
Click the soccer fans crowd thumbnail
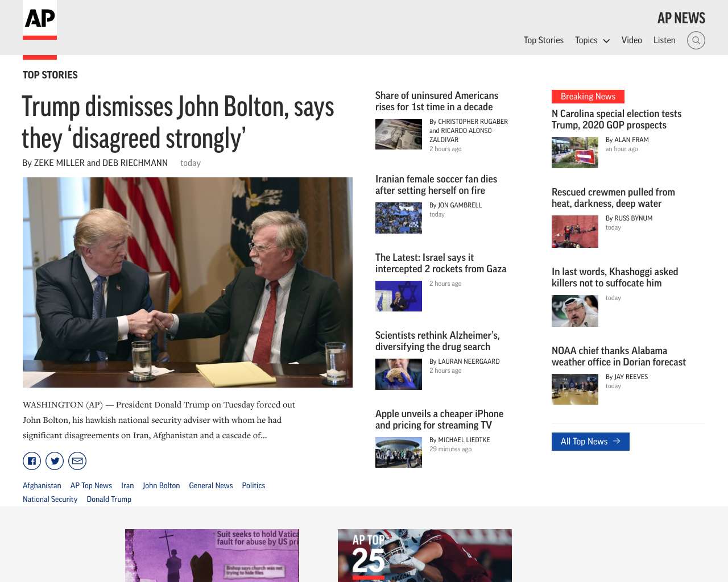point(399,218)
